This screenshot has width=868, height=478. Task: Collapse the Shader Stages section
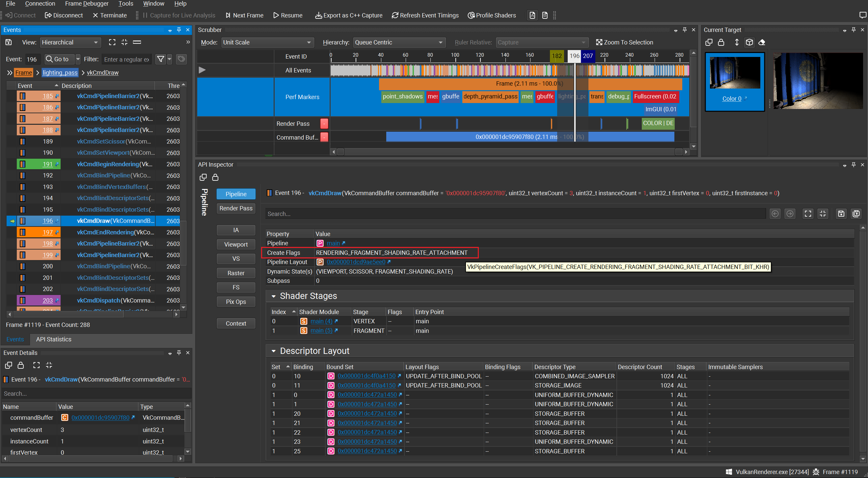[274, 296]
